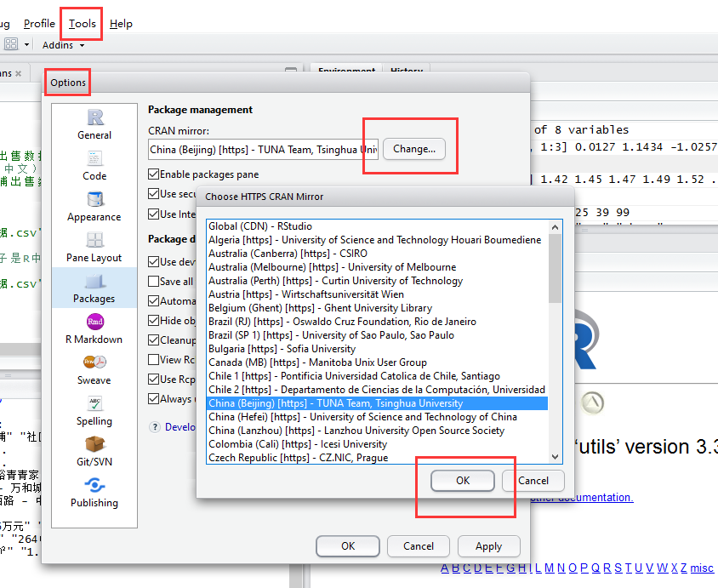Switch to the Environment tab
The height and width of the screenshot is (588, 718).
(x=346, y=70)
